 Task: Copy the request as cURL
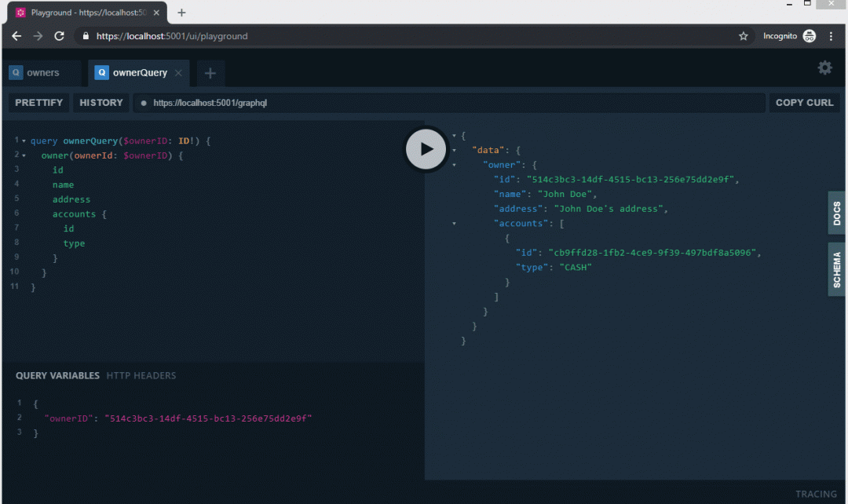point(804,103)
